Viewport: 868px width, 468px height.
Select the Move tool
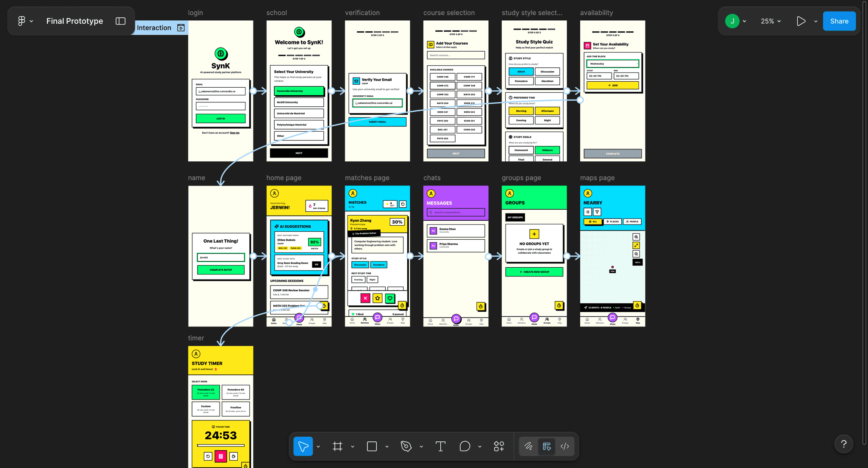(303, 446)
